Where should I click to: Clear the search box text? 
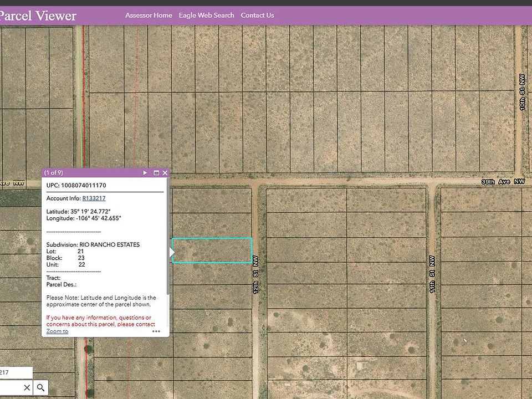27,387
